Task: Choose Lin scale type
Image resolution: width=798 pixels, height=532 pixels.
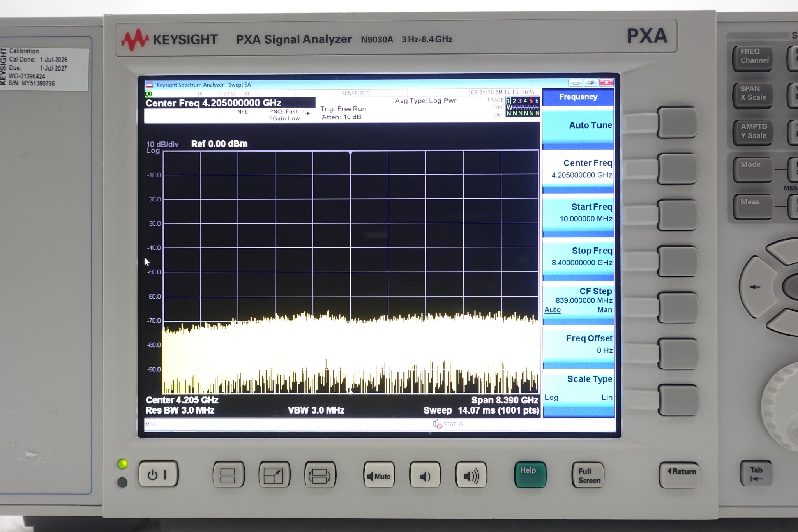Action: 607,398
